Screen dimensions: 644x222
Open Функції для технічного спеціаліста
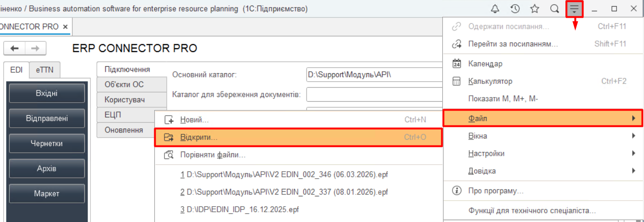coord(542,210)
